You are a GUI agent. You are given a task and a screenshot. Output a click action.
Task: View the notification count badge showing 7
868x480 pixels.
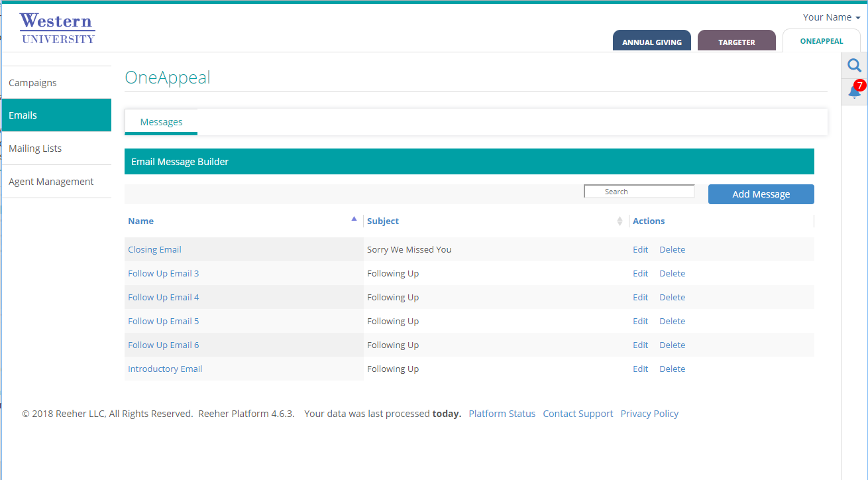click(859, 85)
